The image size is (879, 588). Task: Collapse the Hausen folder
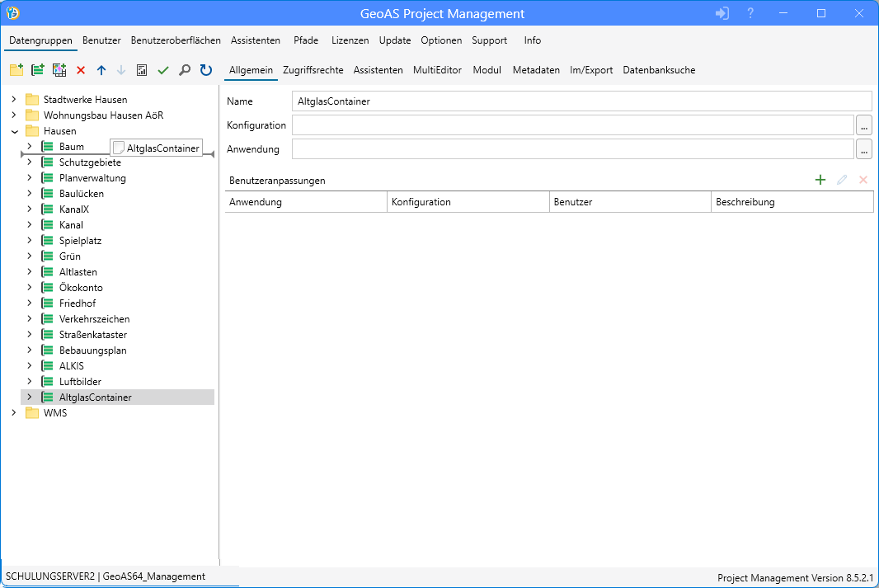14,131
